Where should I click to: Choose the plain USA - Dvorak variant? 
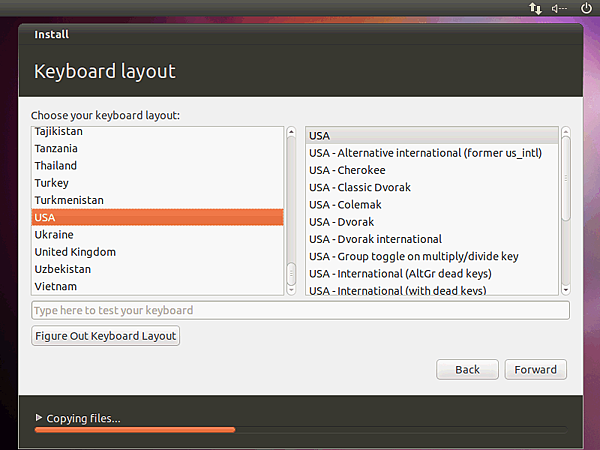point(432,222)
